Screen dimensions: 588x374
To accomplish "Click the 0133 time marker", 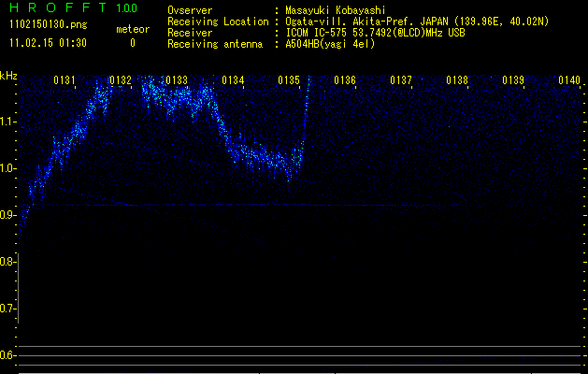I will pyautogui.click(x=177, y=81).
